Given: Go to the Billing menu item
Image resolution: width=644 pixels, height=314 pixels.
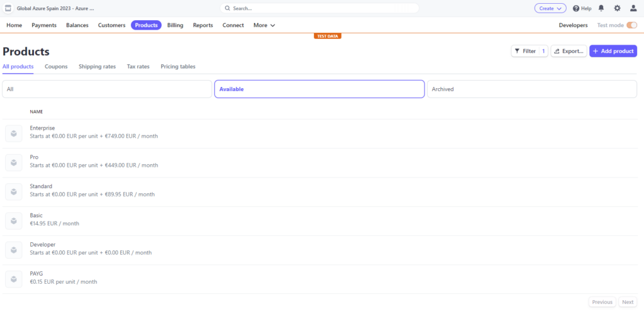Looking at the screenshot, I should click(175, 25).
